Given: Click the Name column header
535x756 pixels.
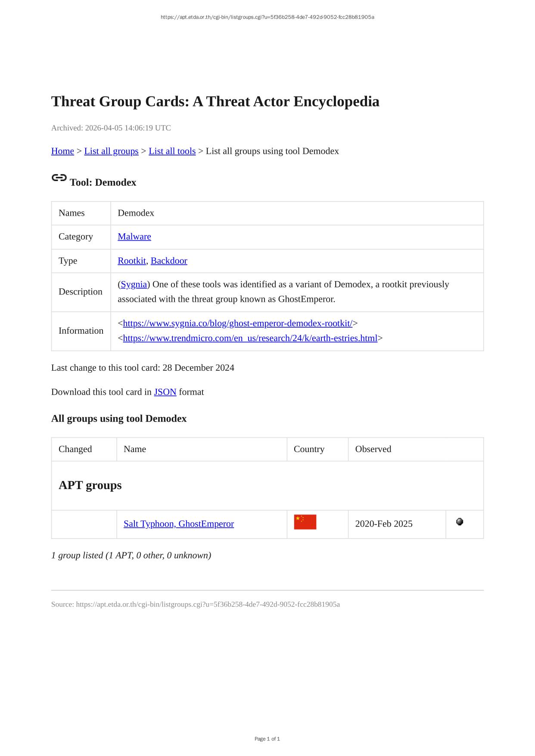Looking at the screenshot, I should pyautogui.click(x=135, y=449).
